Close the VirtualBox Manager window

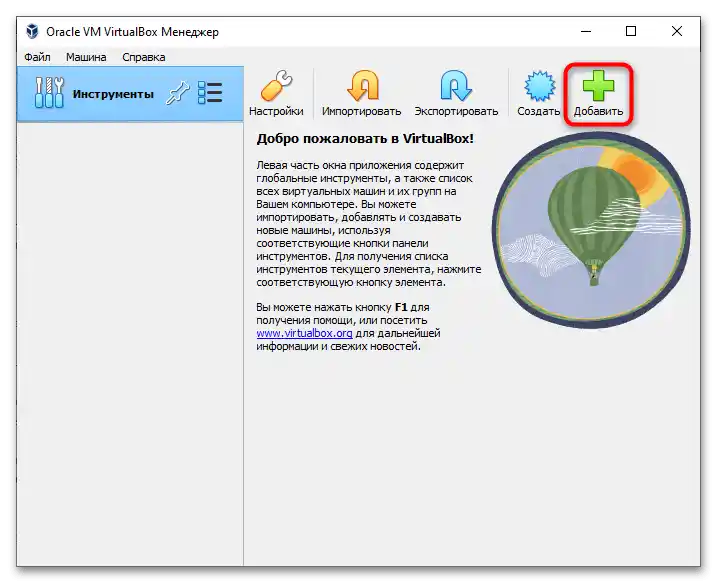[x=677, y=31]
